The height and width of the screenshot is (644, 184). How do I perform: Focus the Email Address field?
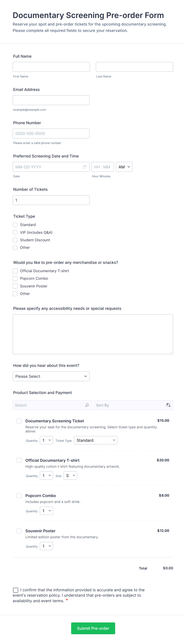click(51, 100)
